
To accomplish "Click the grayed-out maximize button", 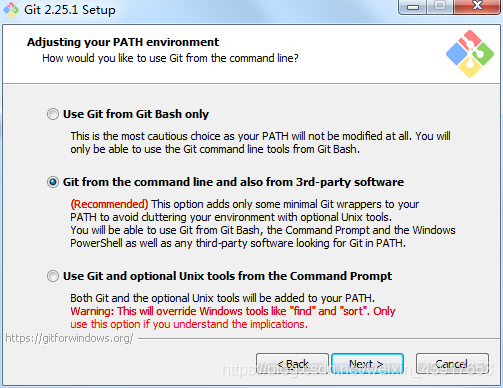I will pyautogui.click(x=440, y=7).
